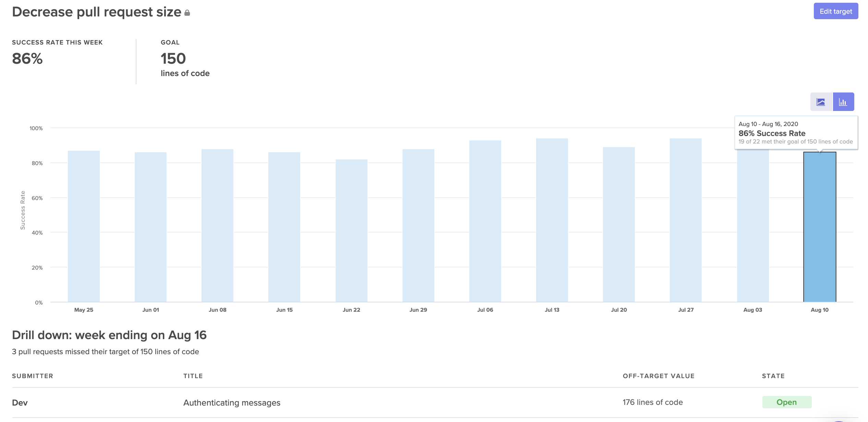Image resolution: width=868 pixels, height=422 pixels.
Task: Click the green Open state badge
Action: point(786,402)
